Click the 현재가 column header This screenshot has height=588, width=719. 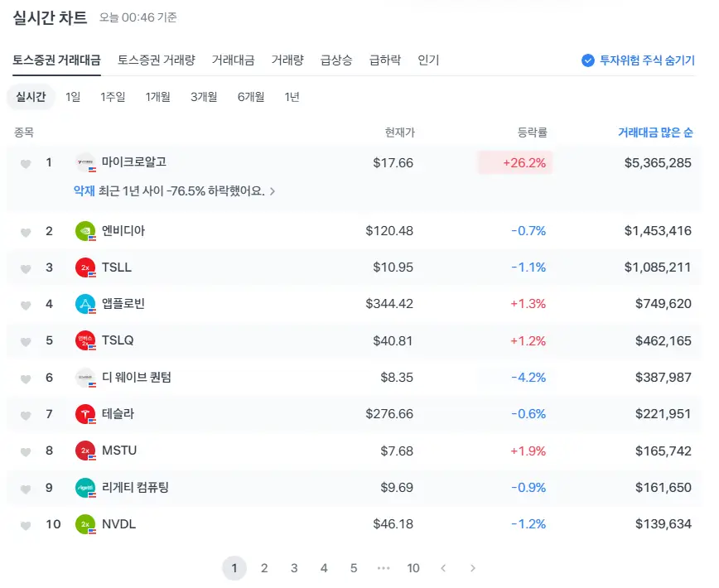coord(400,133)
